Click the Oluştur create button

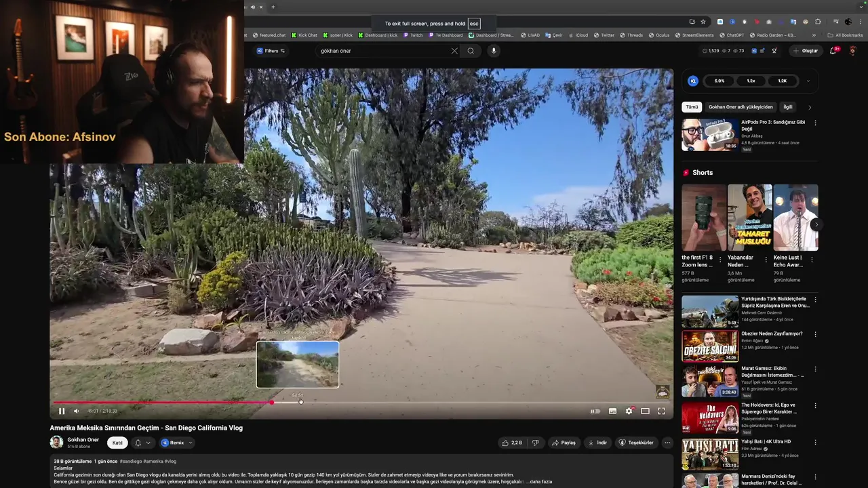(806, 51)
